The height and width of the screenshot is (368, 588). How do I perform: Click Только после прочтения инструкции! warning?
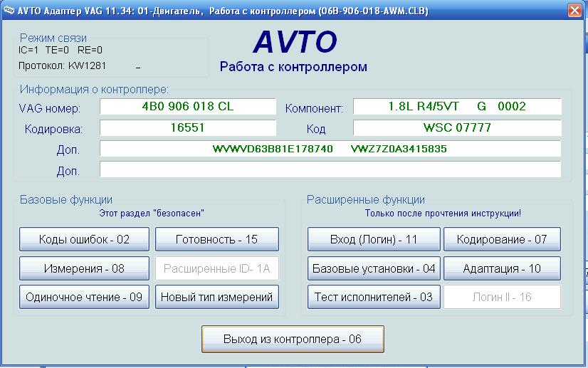tap(443, 213)
